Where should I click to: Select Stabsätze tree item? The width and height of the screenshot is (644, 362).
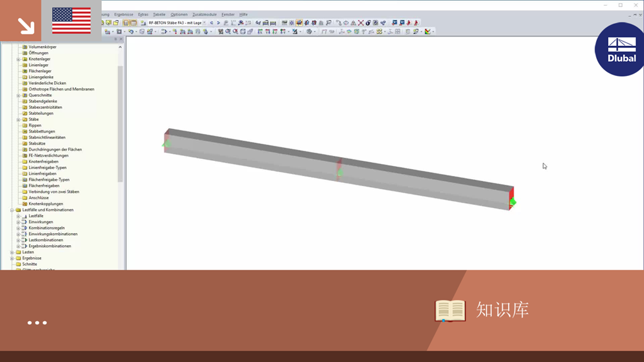37,144
